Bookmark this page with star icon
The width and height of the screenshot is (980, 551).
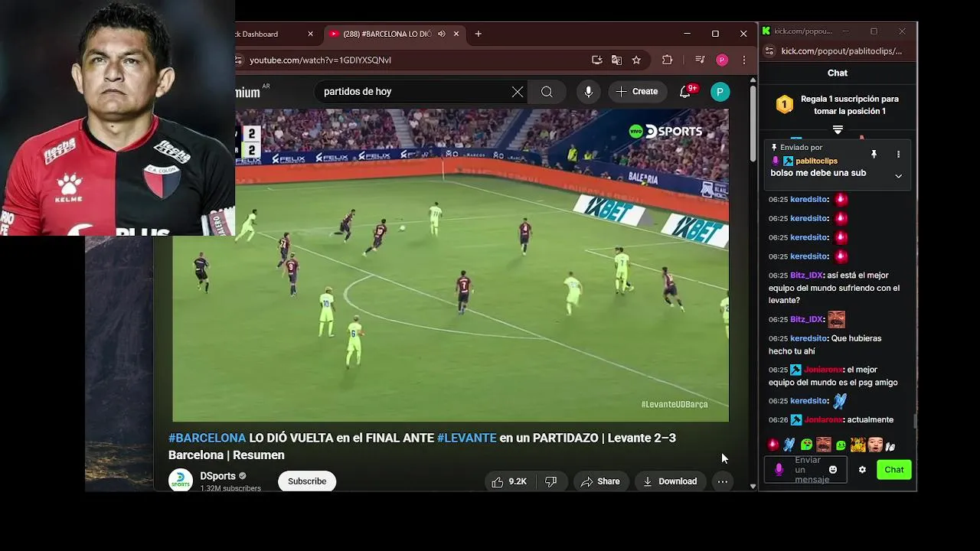[x=636, y=60]
